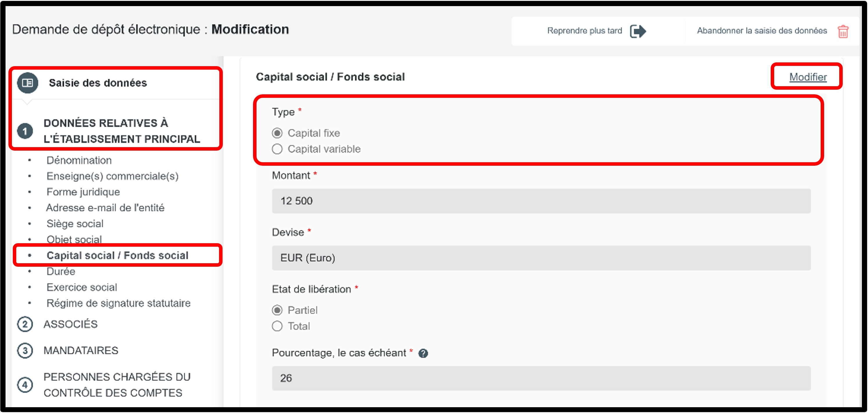
Task: Choose the Total libération radio option
Action: (x=277, y=326)
